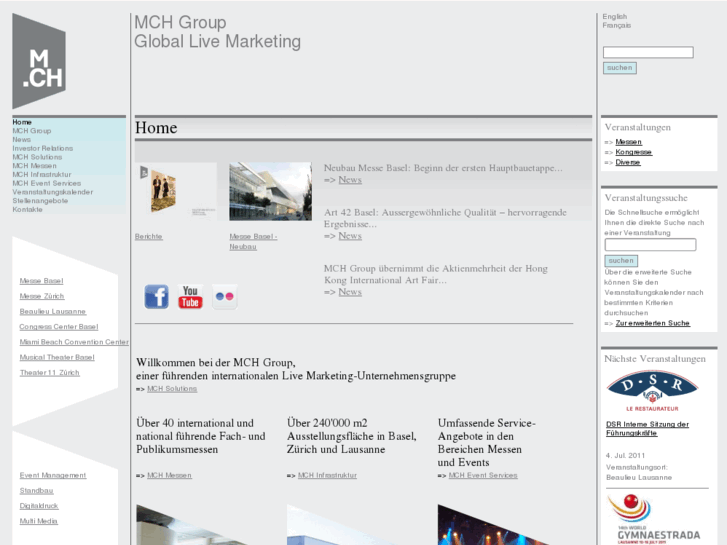
Task: Open MCH Solutions link below welcome text
Action: click(x=172, y=389)
